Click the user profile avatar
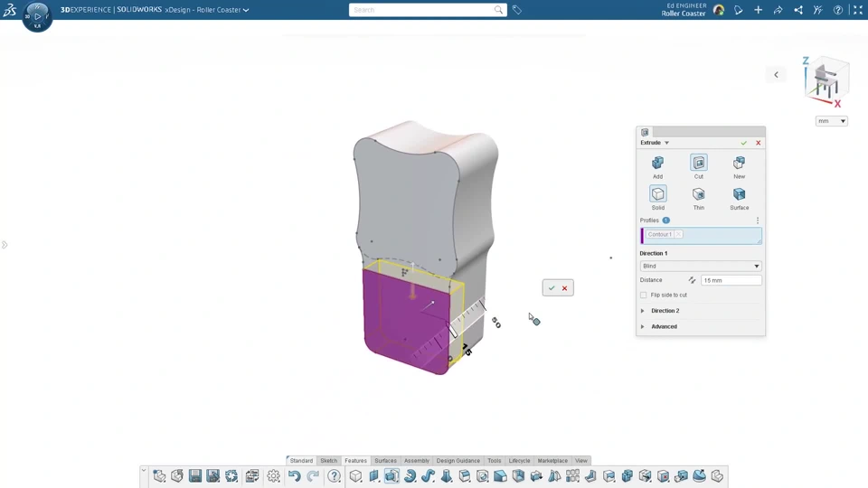The height and width of the screenshot is (488, 868). pos(719,10)
